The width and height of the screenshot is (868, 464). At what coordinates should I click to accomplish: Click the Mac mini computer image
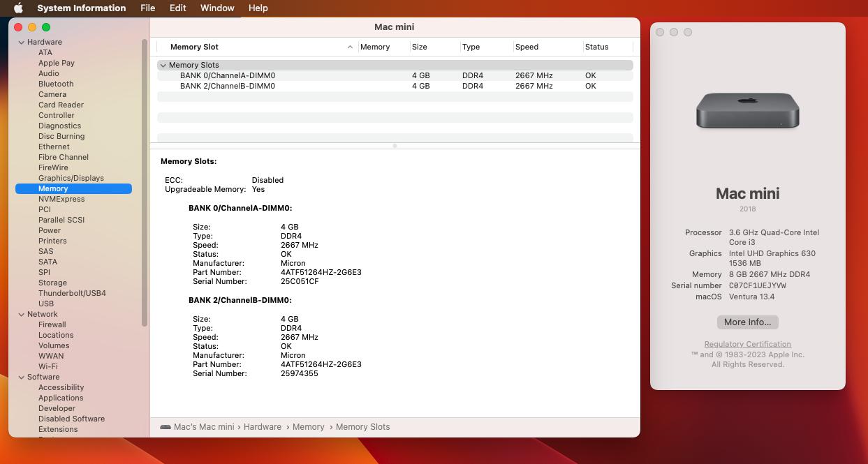[x=747, y=110]
